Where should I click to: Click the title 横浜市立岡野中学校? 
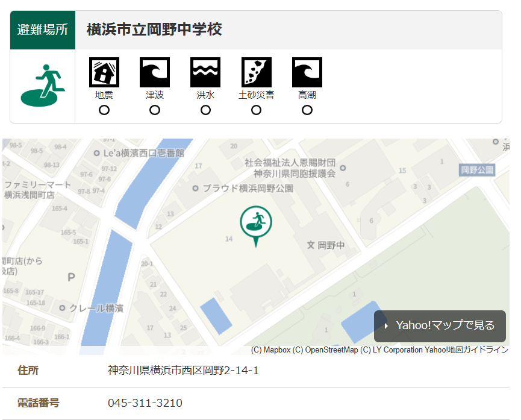pyautogui.click(x=155, y=30)
